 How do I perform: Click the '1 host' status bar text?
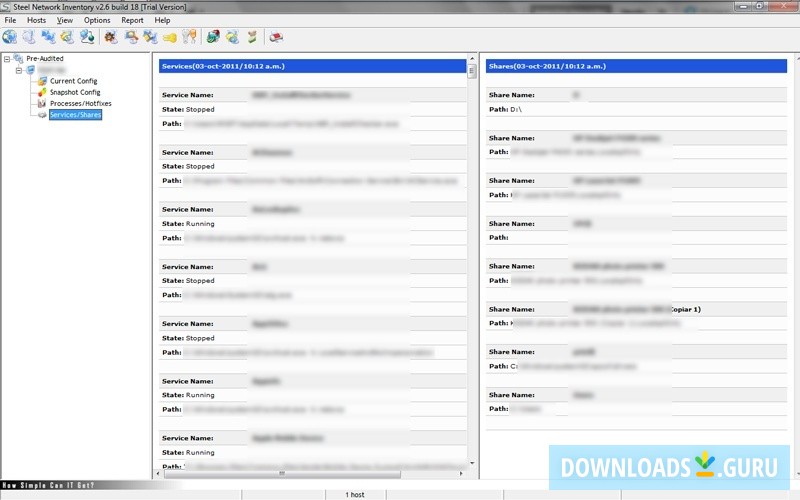[x=355, y=495]
